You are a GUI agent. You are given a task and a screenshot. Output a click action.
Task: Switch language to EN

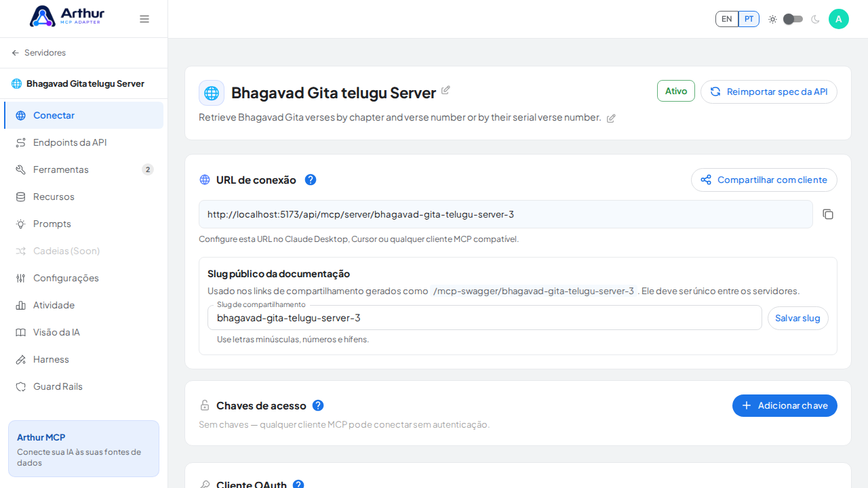[x=727, y=19]
